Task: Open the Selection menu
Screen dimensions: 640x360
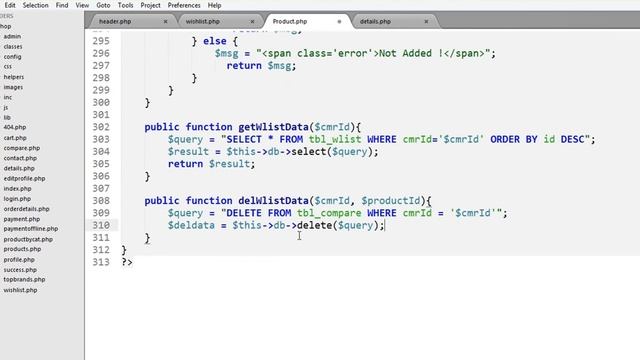Action: [36, 5]
